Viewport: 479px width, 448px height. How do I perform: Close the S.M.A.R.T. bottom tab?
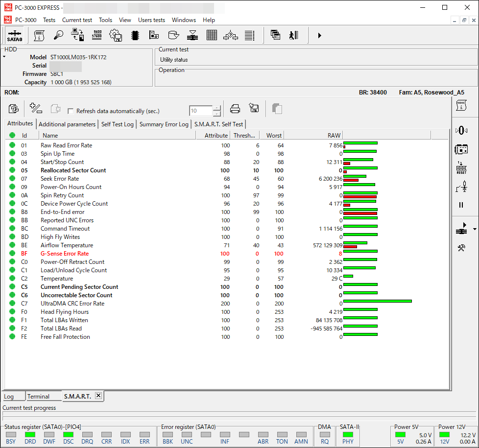pos(98,396)
